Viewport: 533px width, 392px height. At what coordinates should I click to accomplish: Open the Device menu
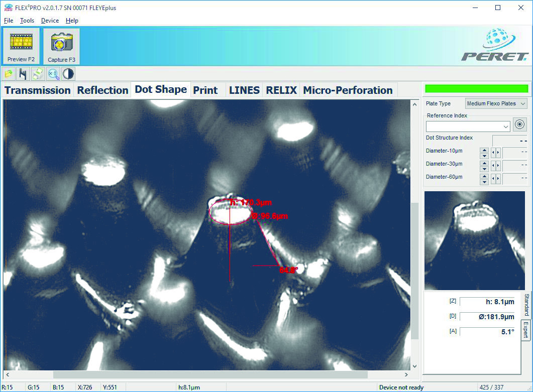[50, 21]
